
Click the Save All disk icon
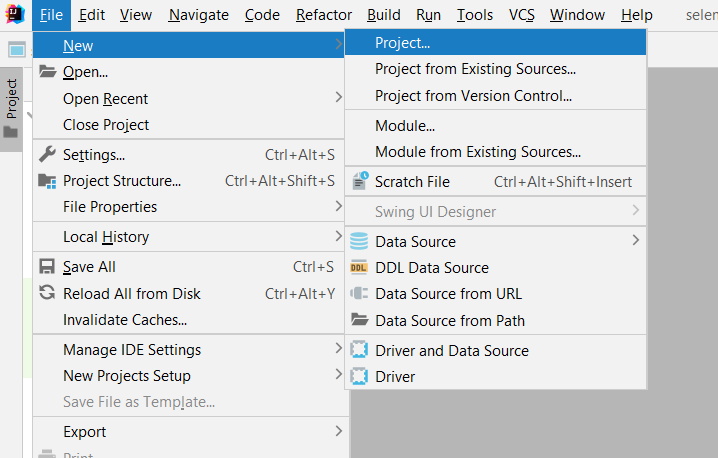47,267
